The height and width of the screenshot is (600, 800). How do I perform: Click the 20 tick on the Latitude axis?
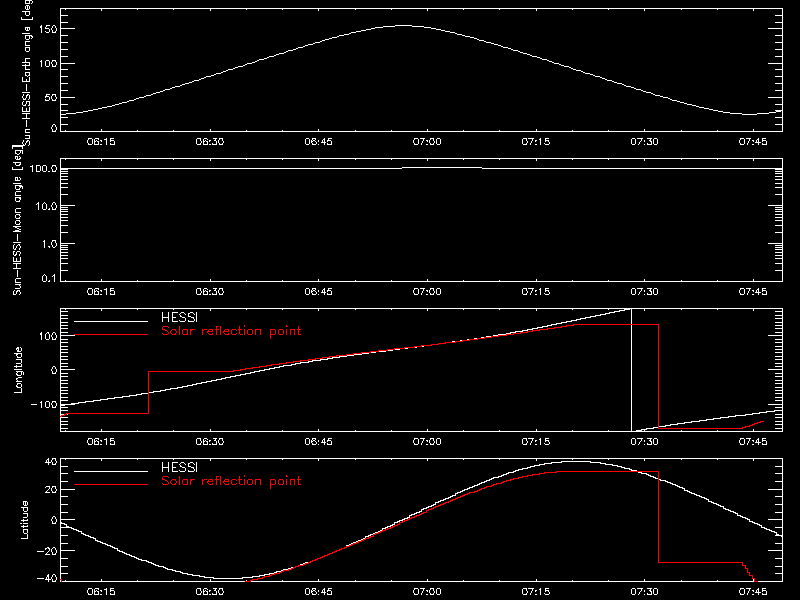click(51, 490)
